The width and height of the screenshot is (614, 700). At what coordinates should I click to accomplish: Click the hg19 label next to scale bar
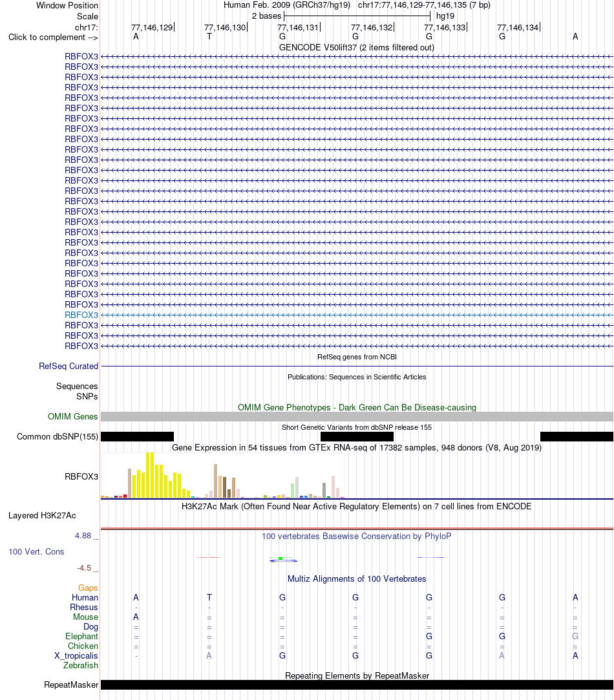(445, 16)
